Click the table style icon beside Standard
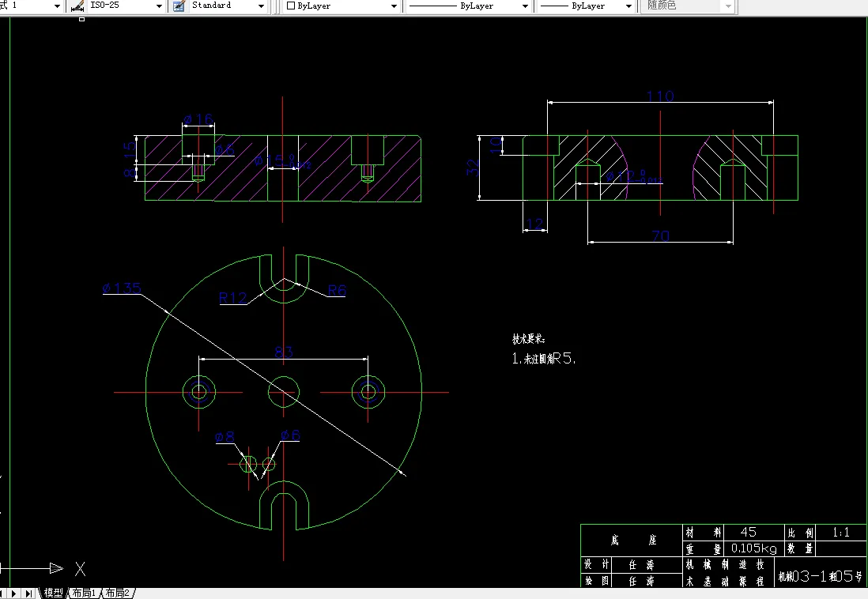 coord(179,6)
